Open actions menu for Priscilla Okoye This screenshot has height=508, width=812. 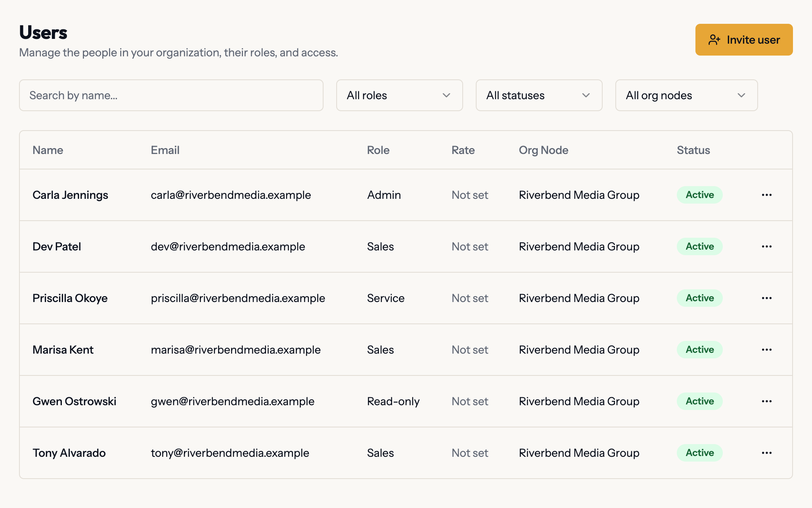click(766, 298)
